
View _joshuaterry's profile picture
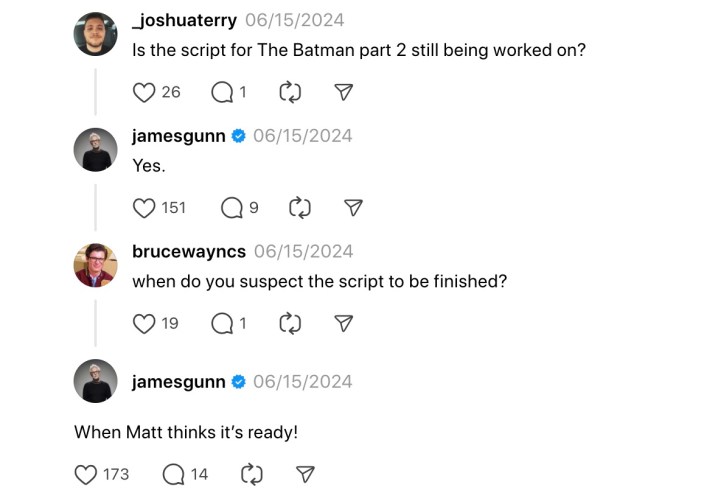tap(96, 35)
